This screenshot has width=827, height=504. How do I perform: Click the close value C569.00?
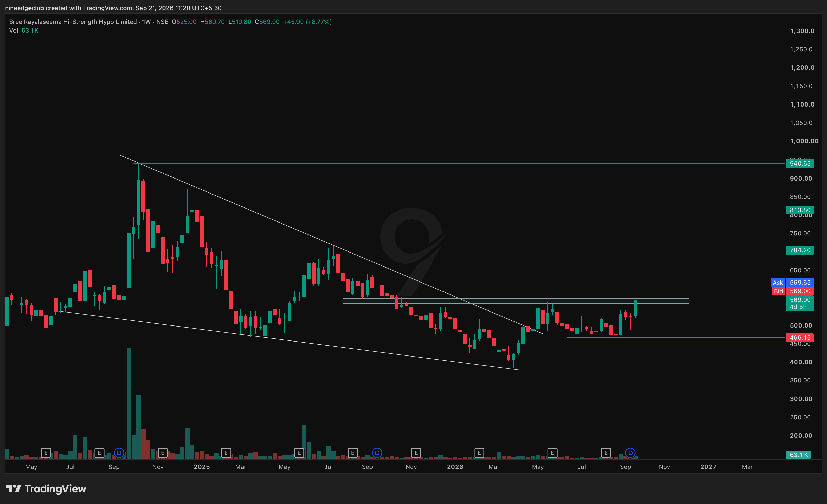click(267, 22)
